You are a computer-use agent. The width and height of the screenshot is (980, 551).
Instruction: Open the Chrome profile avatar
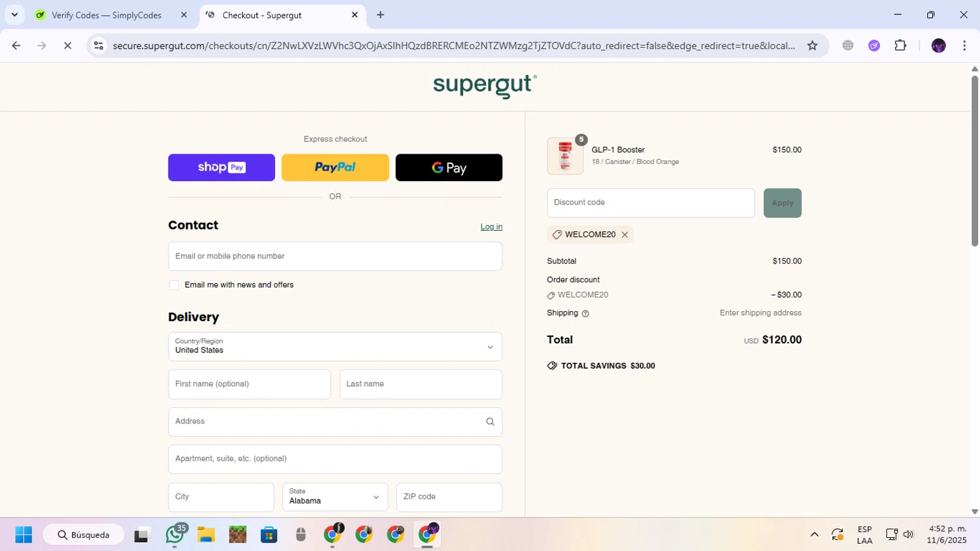point(938,46)
